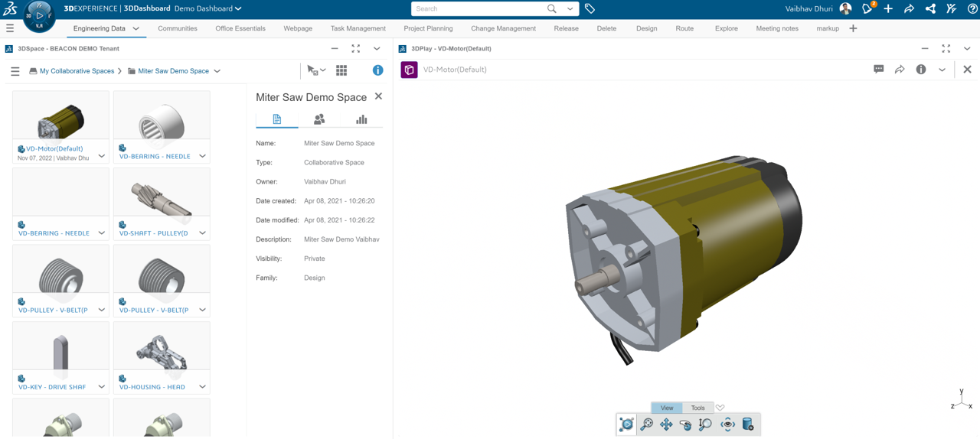Screen dimensions: 980x439
Task: Open the eye view modes tool
Action: [x=727, y=424]
